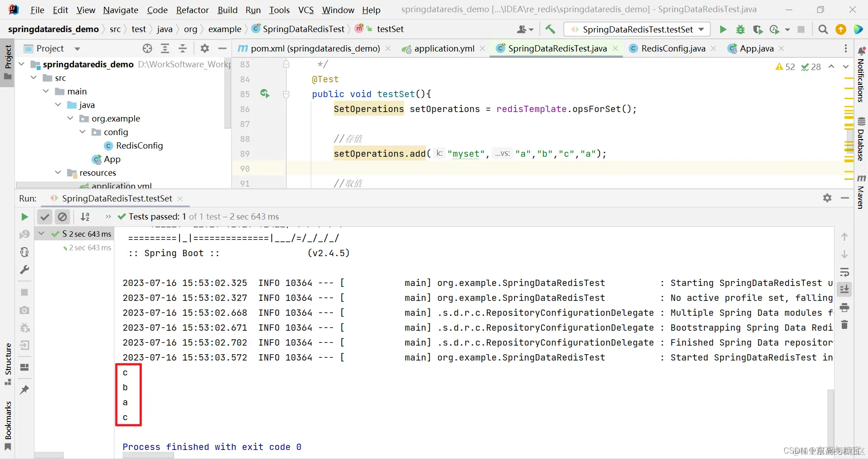
Task: Open the Bookmarks tool window
Action: pos(8,426)
